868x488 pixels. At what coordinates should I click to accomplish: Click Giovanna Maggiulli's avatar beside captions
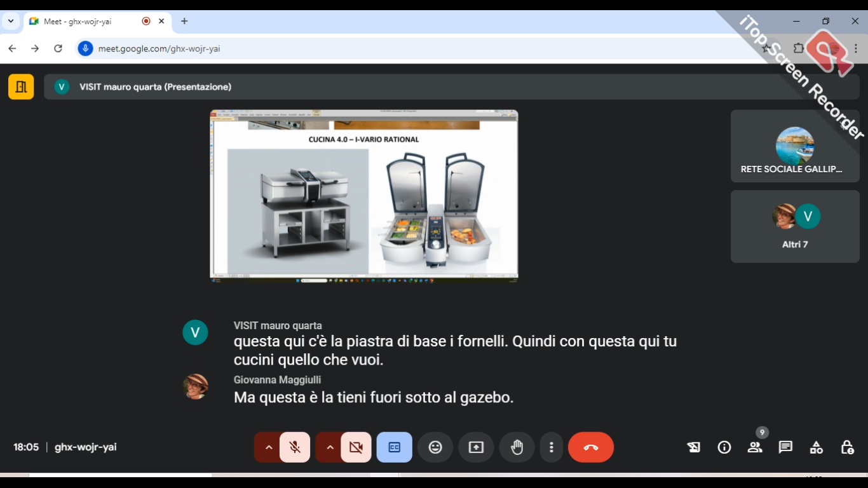tap(195, 386)
